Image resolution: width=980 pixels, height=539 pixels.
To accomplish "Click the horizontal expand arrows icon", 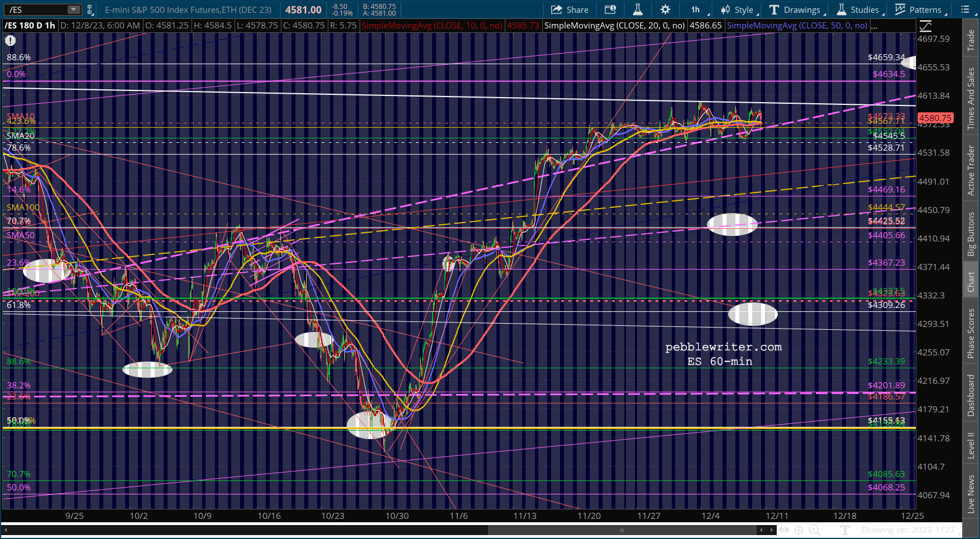I will (x=784, y=530).
